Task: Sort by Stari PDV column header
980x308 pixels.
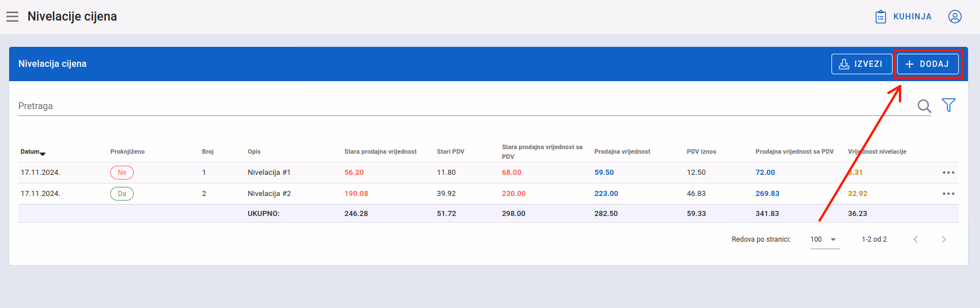Action: (x=450, y=152)
